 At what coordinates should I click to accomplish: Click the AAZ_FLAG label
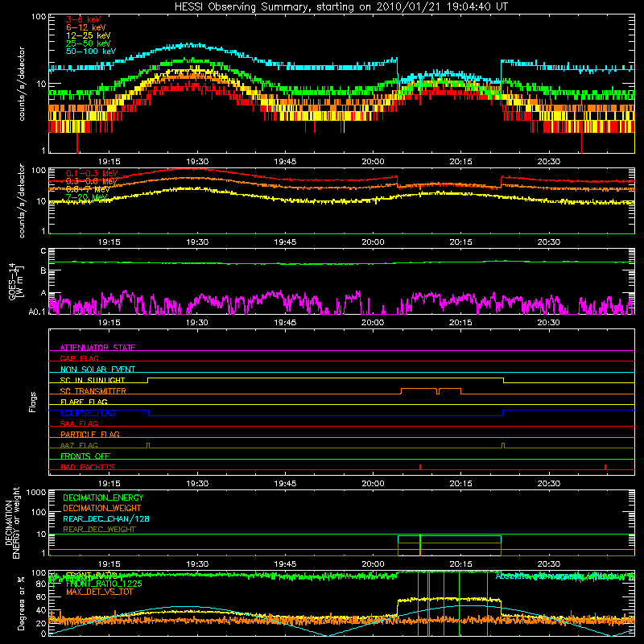tap(79, 445)
